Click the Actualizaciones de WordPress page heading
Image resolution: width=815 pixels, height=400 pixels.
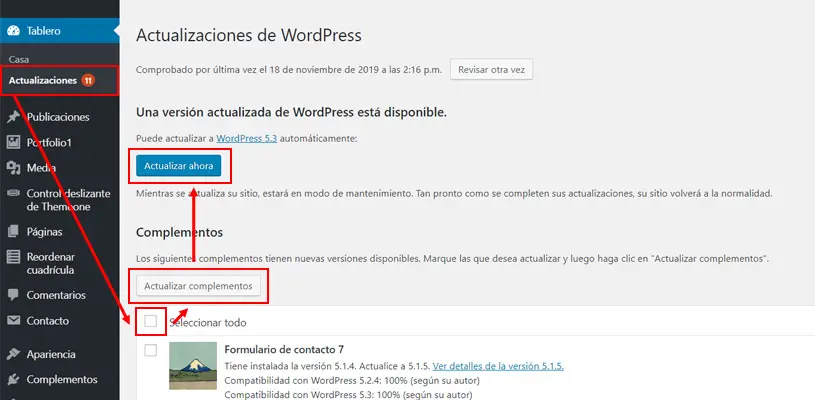(248, 35)
